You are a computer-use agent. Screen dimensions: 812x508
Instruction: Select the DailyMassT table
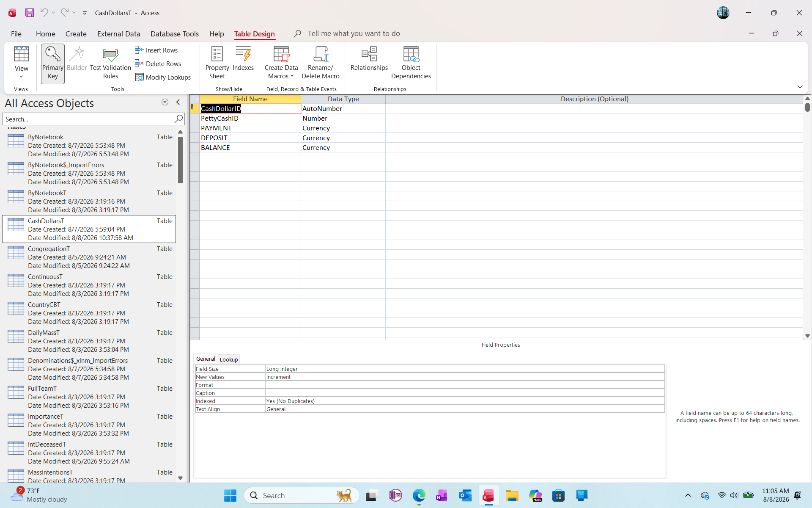coord(89,341)
